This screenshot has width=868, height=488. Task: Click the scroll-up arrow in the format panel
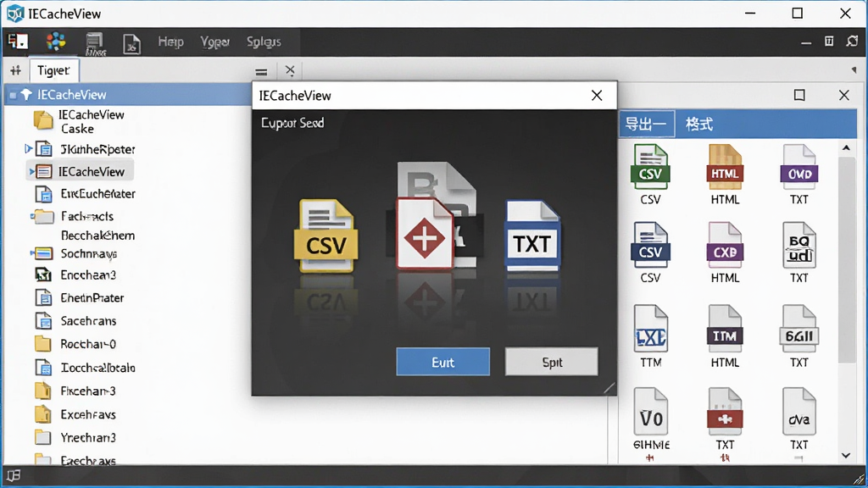tap(846, 148)
